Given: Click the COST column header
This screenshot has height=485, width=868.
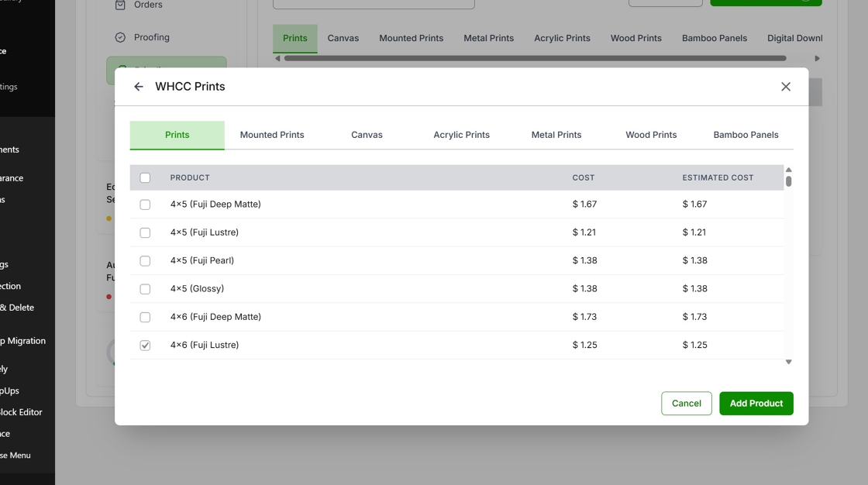Looking at the screenshot, I should click(584, 177).
